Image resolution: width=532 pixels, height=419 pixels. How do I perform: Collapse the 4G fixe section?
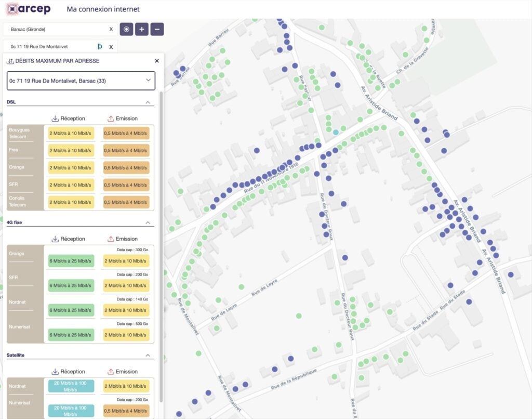pos(148,222)
